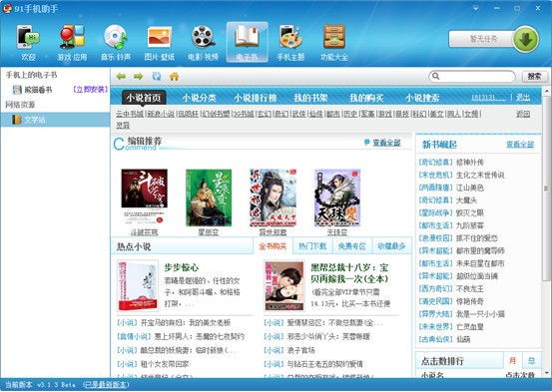The image size is (552, 392).
Task: Open the 新浪小说 source link
Action: [161, 114]
